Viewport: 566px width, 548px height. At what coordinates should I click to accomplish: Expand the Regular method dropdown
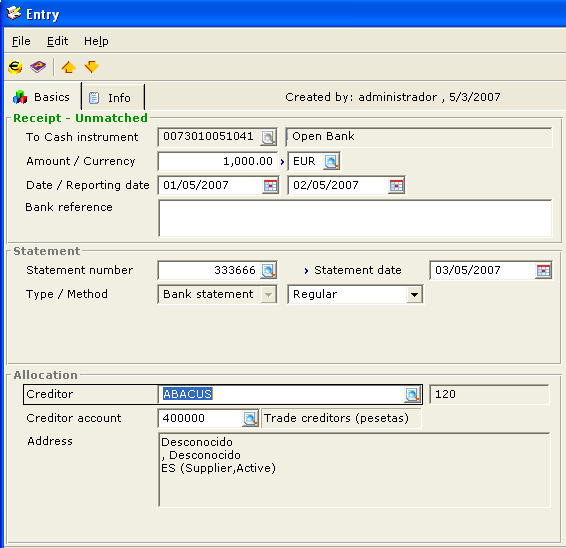click(414, 295)
